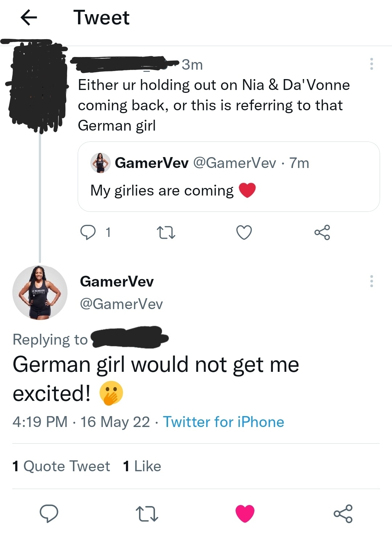Open the Twitter for iPhone link
392x534 pixels.
pyautogui.click(x=224, y=422)
